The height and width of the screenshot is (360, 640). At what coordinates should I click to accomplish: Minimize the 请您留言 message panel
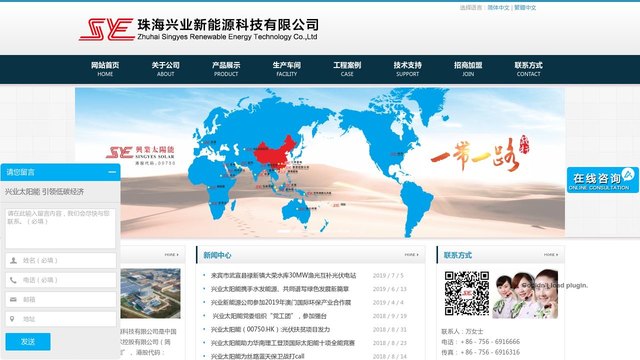(112, 172)
